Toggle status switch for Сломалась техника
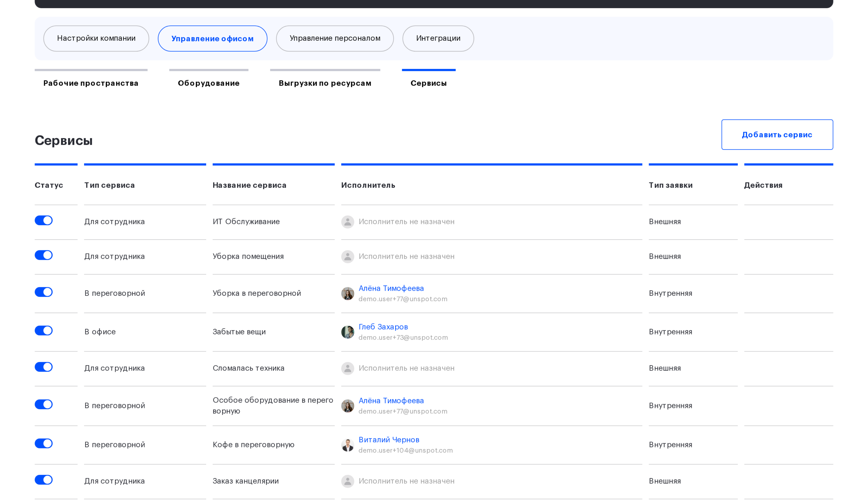 tap(43, 367)
